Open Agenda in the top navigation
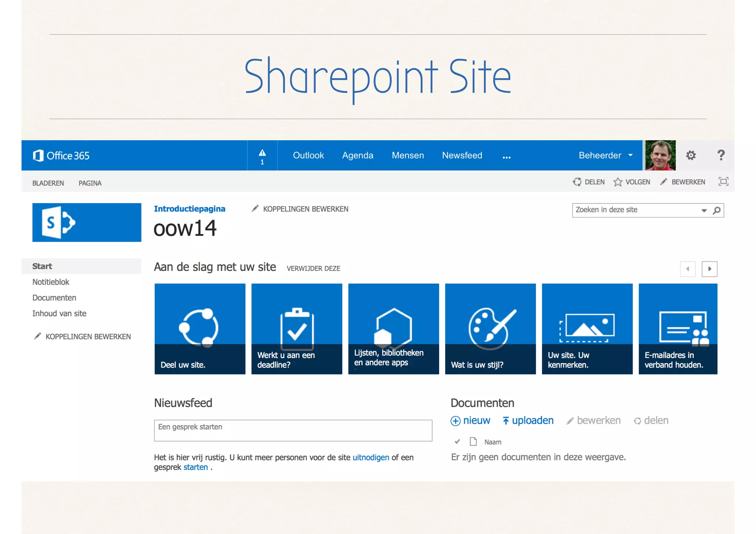Image resolution: width=756 pixels, height=534 pixels. point(358,155)
